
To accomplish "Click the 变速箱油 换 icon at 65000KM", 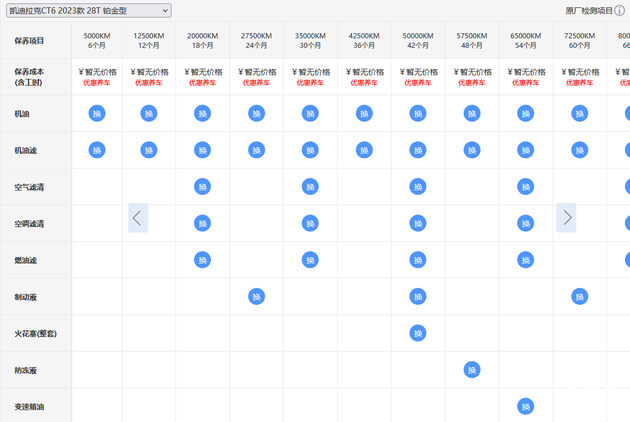I will coord(525,406).
